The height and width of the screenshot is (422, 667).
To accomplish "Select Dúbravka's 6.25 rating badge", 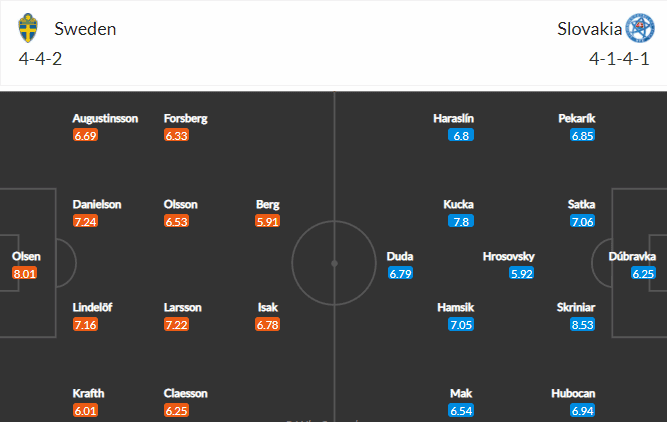I will (x=643, y=274).
